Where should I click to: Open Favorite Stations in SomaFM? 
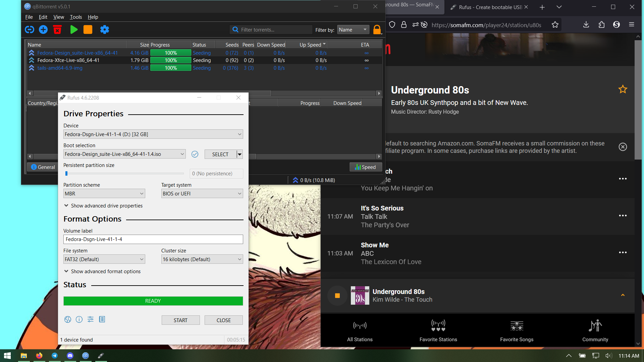pyautogui.click(x=438, y=331)
